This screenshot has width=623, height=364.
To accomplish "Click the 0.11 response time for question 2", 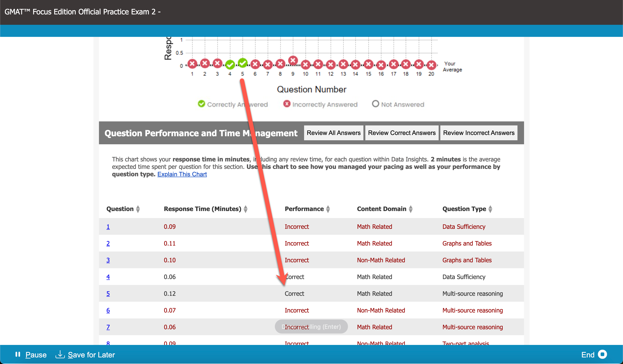I will 170,243.
